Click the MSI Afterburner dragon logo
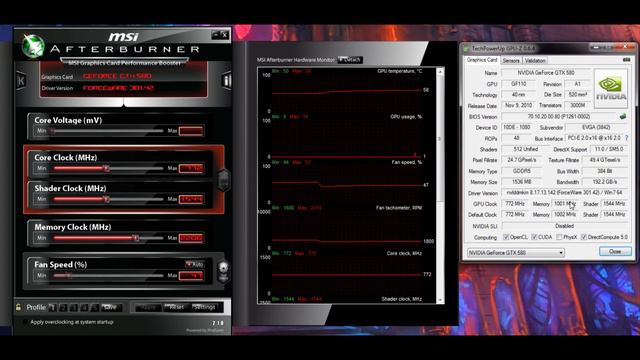 point(33,46)
